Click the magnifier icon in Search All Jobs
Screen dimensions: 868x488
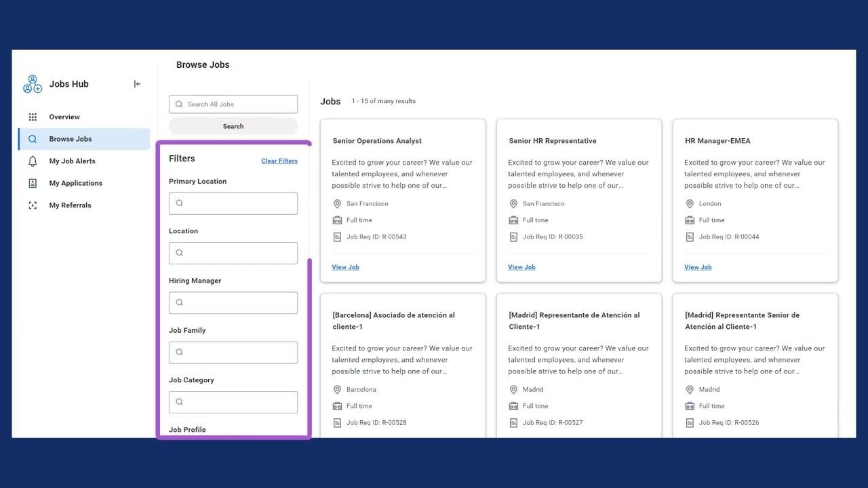coord(179,104)
